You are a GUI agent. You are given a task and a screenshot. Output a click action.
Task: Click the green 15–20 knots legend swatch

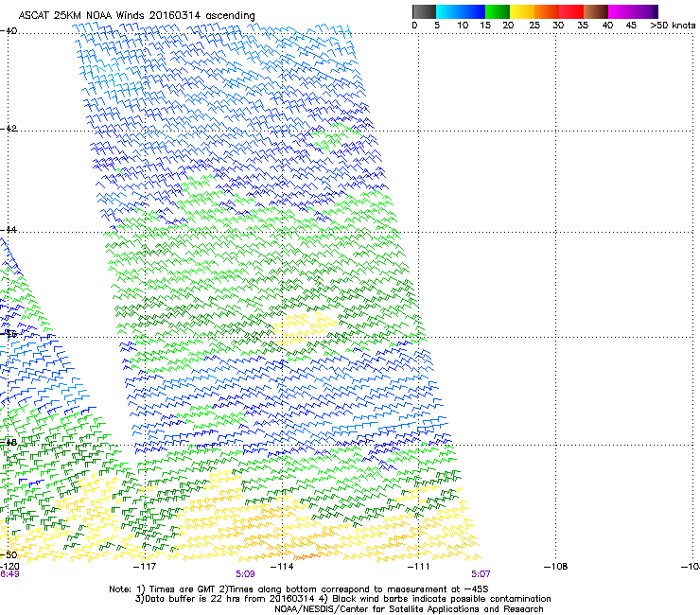[498, 11]
